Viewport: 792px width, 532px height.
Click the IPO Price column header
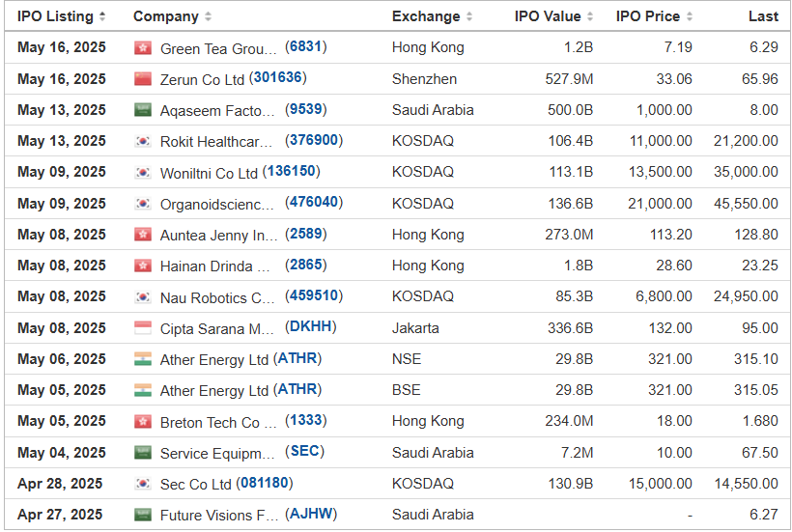tap(647, 16)
